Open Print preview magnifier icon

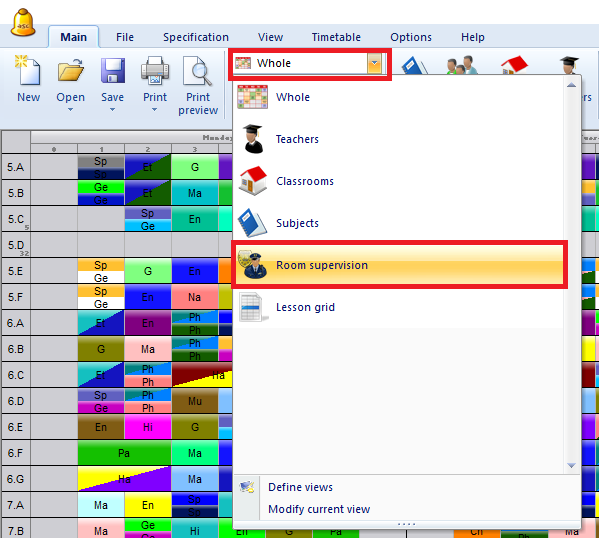pos(198,71)
